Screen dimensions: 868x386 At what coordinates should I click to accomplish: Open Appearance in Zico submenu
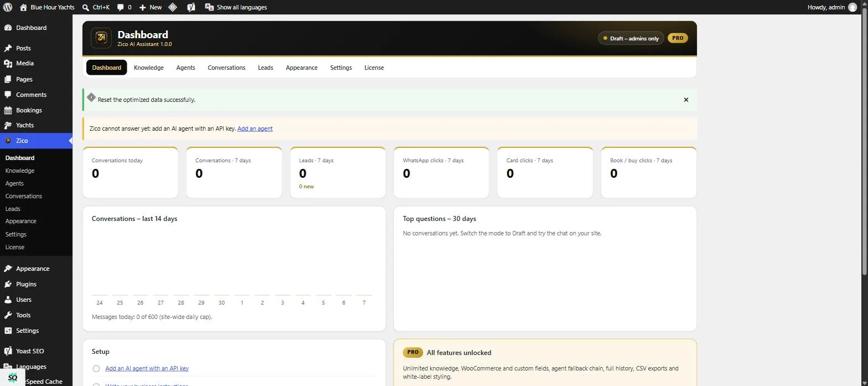tap(21, 221)
